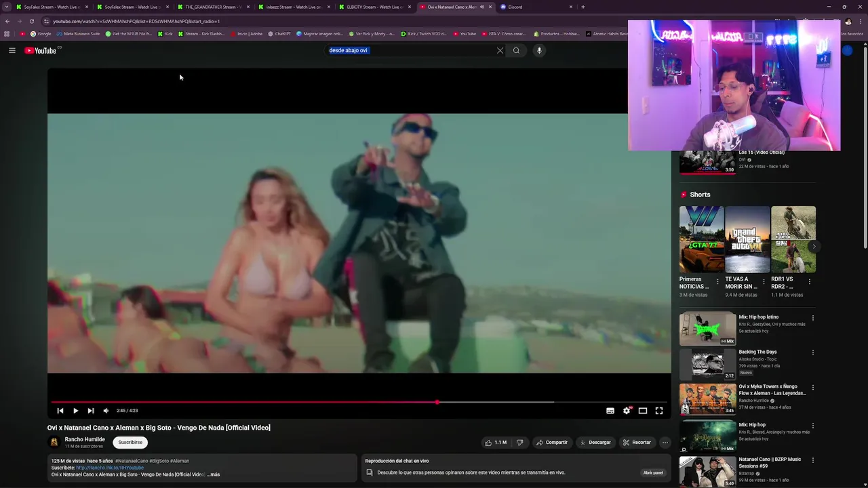Click the chat replay icon in panel

(x=370, y=472)
